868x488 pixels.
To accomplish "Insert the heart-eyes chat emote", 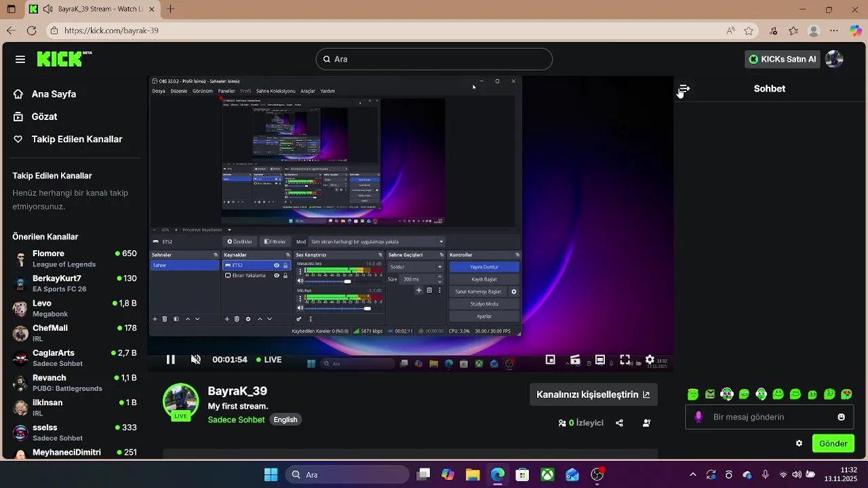I will pyautogui.click(x=846, y=394).
